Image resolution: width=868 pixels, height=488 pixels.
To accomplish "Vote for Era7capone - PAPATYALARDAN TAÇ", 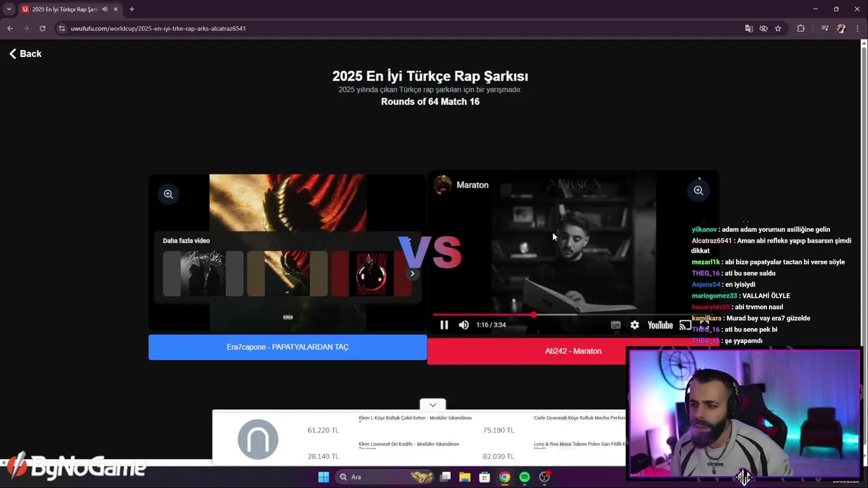I will coord(288,347).
